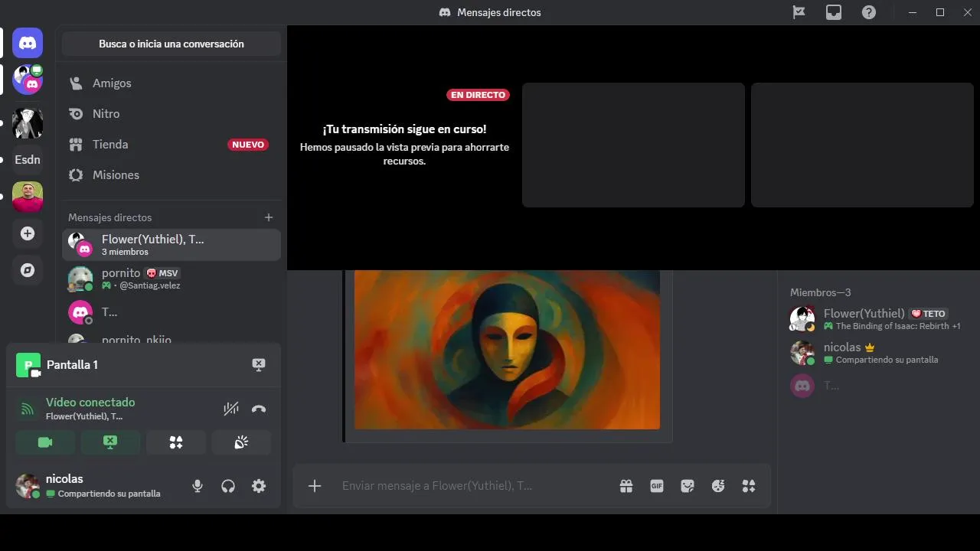
Task: Open Discover servers compass icon
Action: tap(28, 270)
